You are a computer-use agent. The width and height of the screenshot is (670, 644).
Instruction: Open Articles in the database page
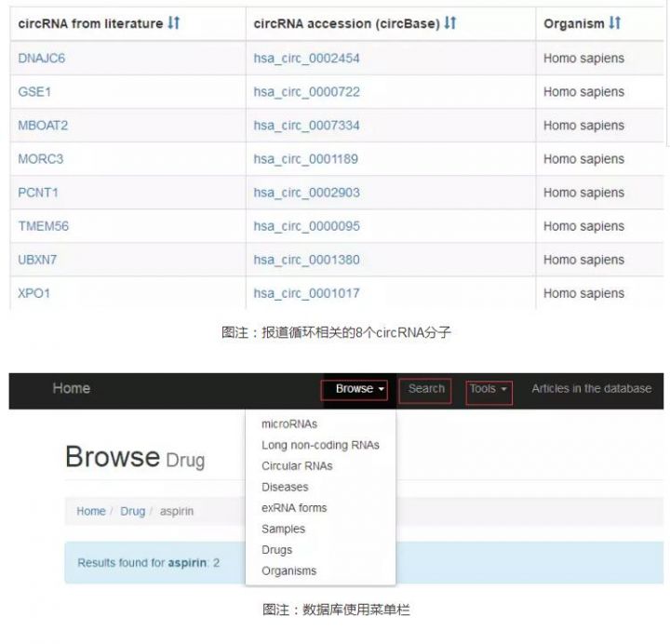[x=591, y=389]
